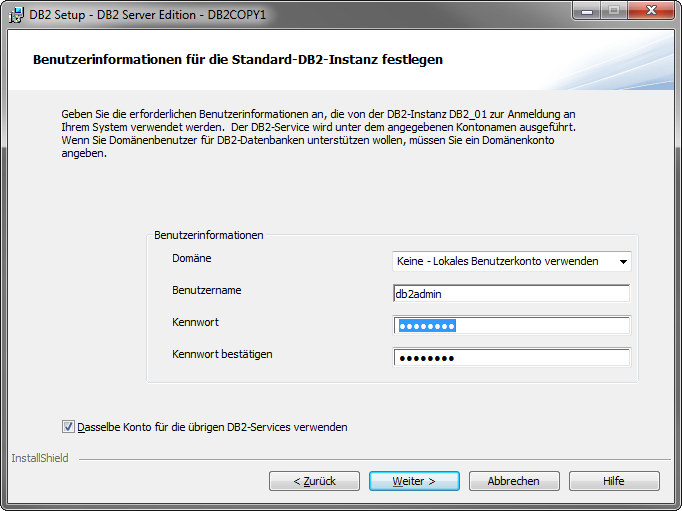Click the InstallShield label text

[40, 458]
